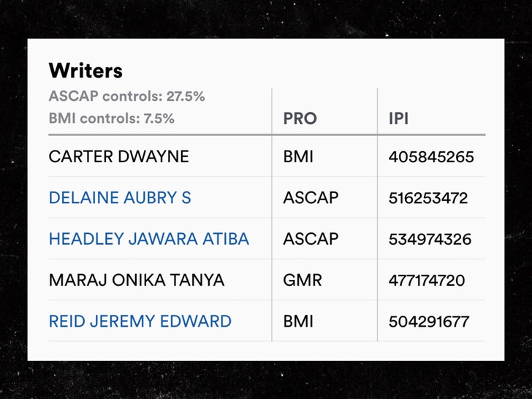Image resolution: width=532 pixels, height=399 pixels.
Task: Select IPI number 405845265
Action: coord(431,157)
